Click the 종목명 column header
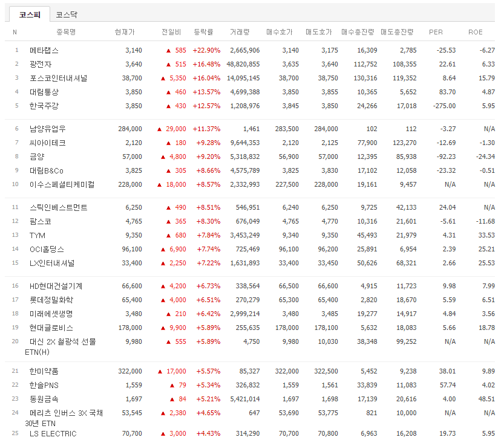504x443 pixels. [x=66, y=32]
